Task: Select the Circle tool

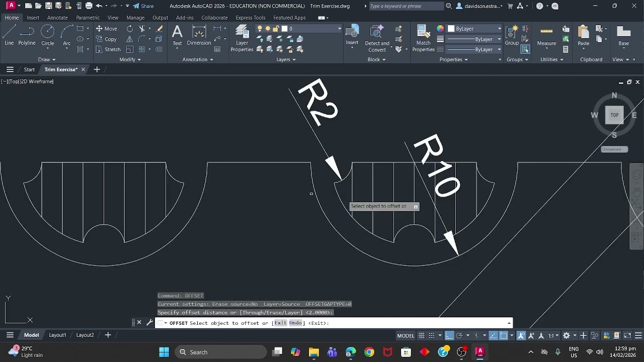Action: [x=48, y=35]
